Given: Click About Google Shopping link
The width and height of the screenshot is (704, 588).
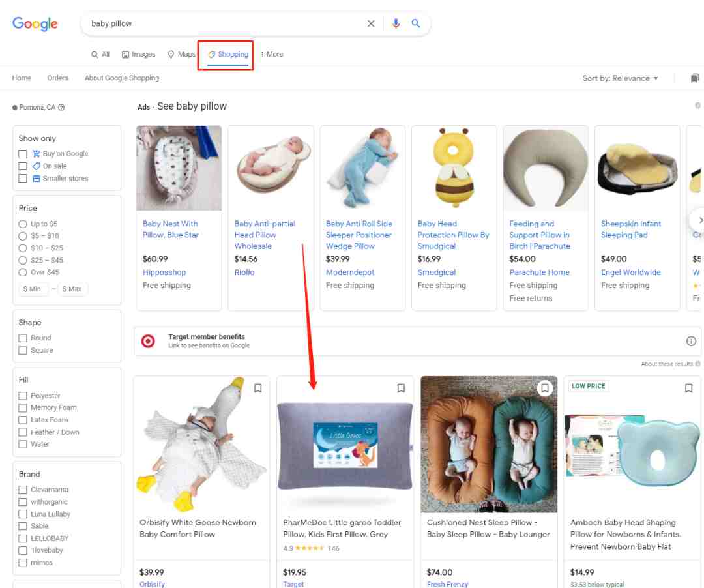Looking at the screenshot, I should (x=121, y=78).
